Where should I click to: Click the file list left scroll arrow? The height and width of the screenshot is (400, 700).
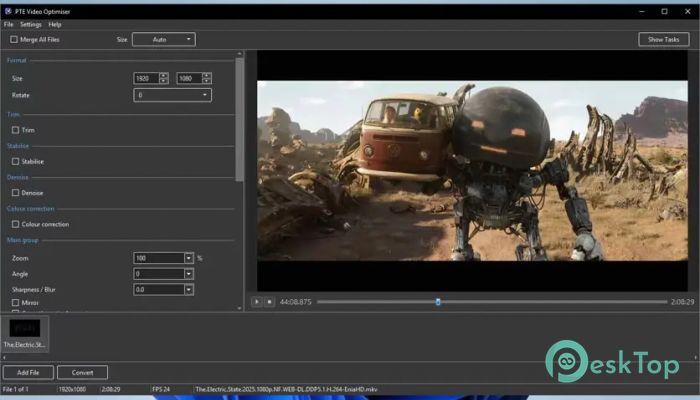pos(4,358)
